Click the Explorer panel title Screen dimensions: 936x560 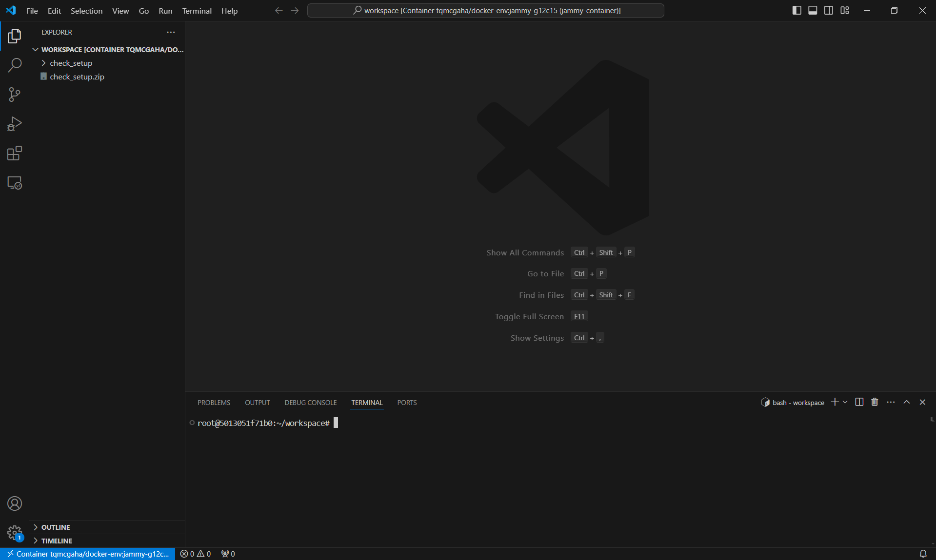(x=57, y=32)
